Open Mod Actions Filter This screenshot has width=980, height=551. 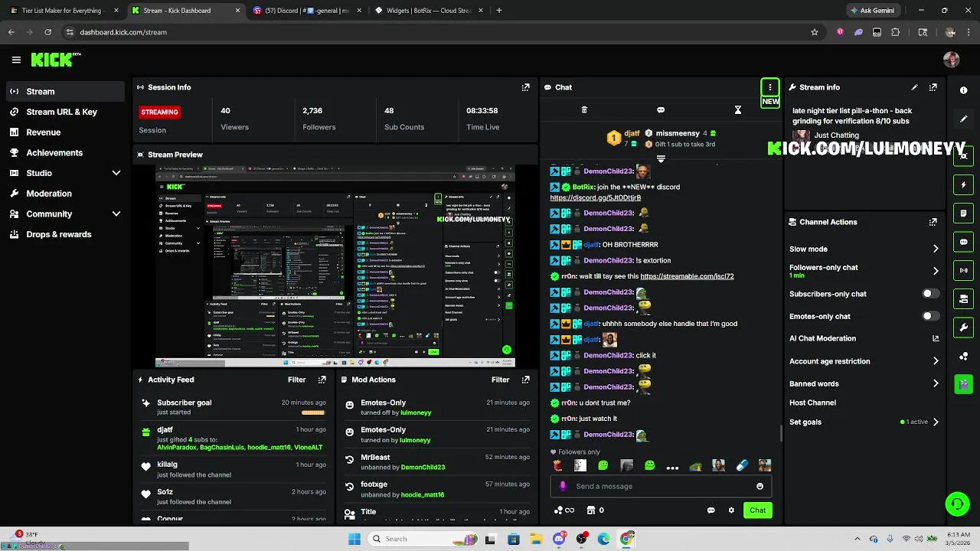[501, 380]
